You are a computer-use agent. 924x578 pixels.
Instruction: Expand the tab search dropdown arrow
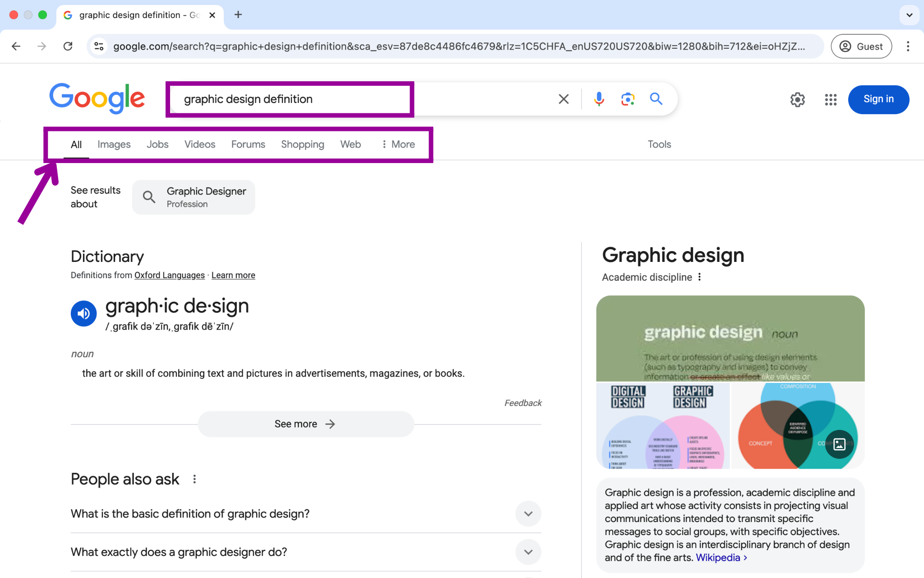910,15
